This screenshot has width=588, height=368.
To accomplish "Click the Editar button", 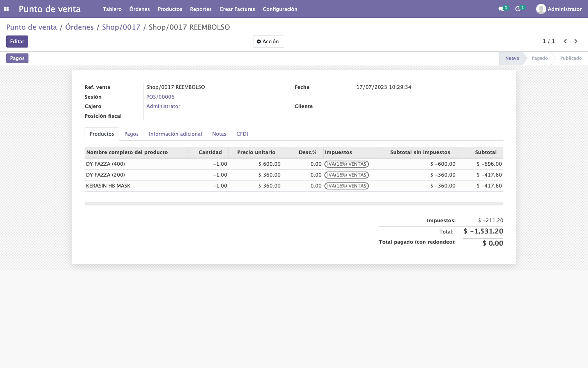I will [x=17, y=41].
